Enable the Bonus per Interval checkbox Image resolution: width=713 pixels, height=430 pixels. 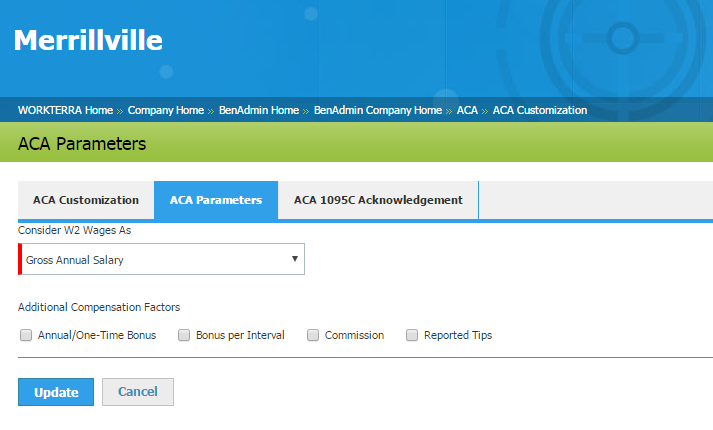click(184, 335)
